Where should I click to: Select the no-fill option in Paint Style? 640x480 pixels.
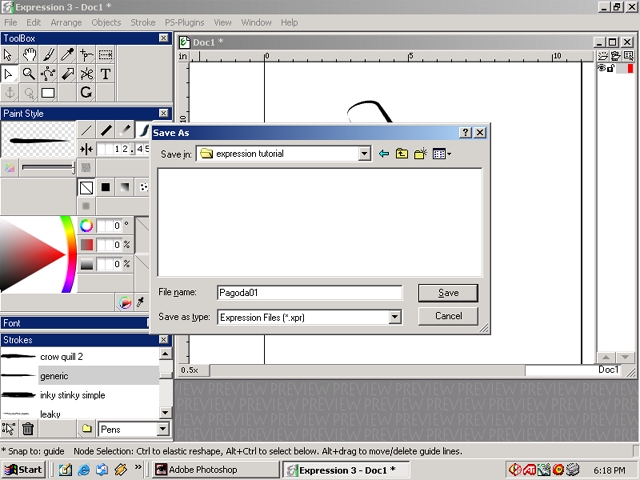86,187
